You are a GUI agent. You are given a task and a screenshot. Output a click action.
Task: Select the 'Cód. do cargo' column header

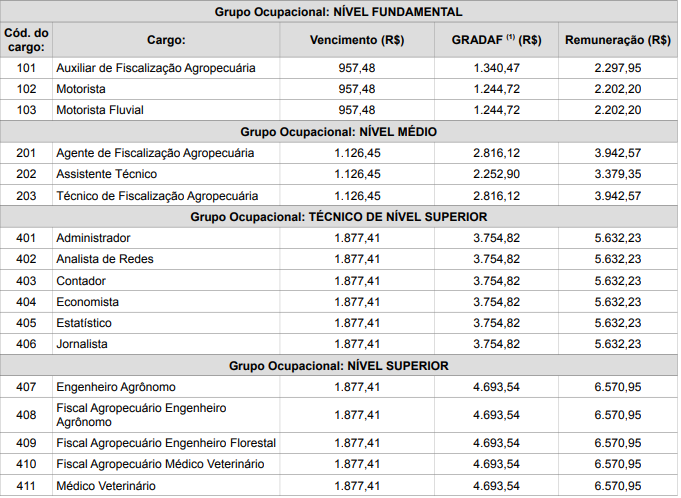26,41
